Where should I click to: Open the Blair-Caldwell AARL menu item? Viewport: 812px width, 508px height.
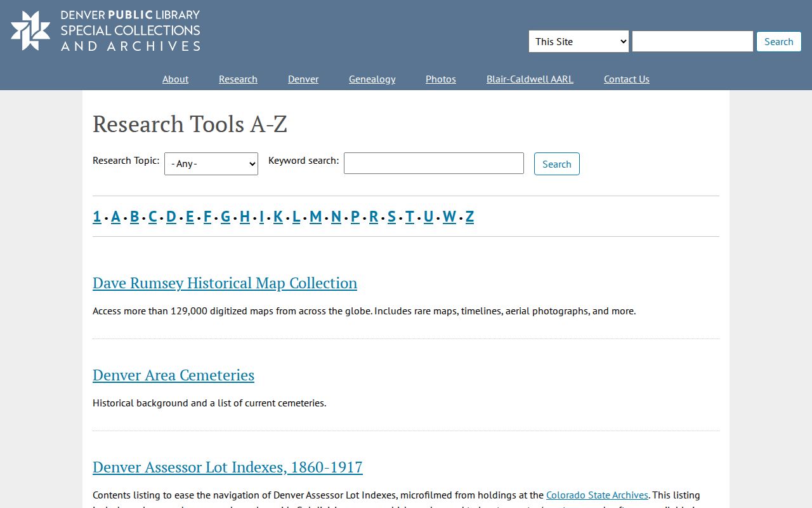point(530,79)
